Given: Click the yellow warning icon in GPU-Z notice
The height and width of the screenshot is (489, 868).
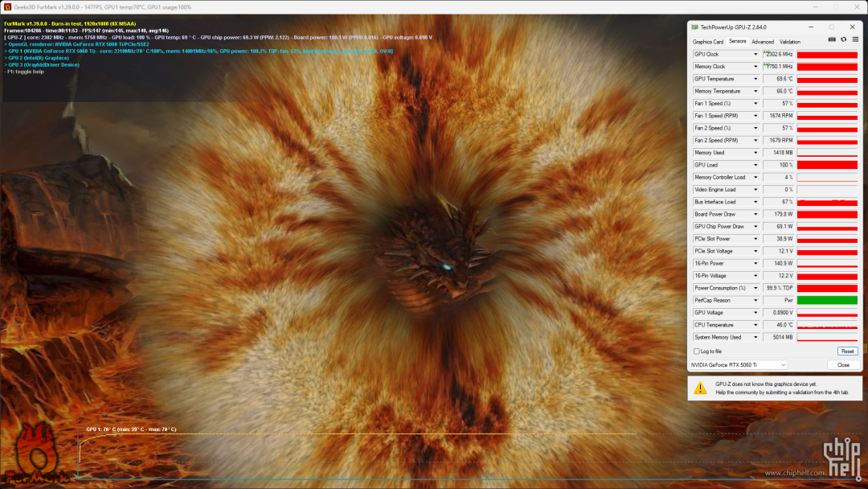Looking at the screenshot, I should [x=700, y=388].
